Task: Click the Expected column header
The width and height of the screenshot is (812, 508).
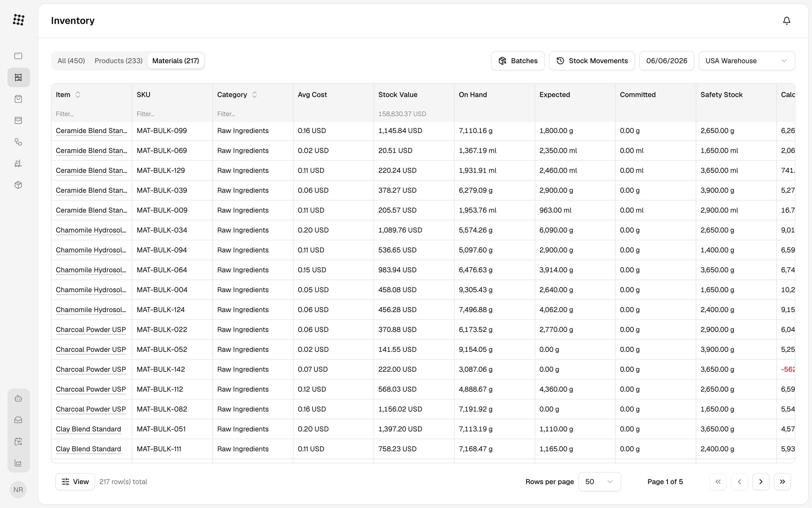Action: (555, 95)
